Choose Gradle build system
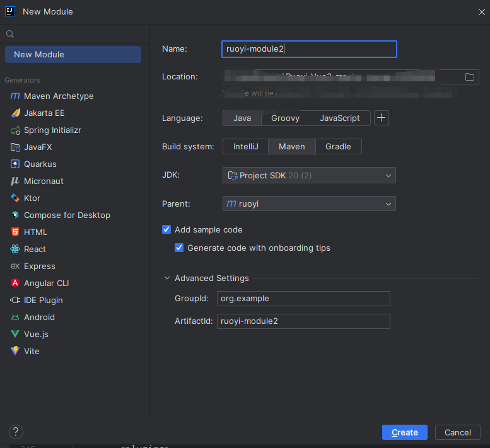 pos(338,146)
